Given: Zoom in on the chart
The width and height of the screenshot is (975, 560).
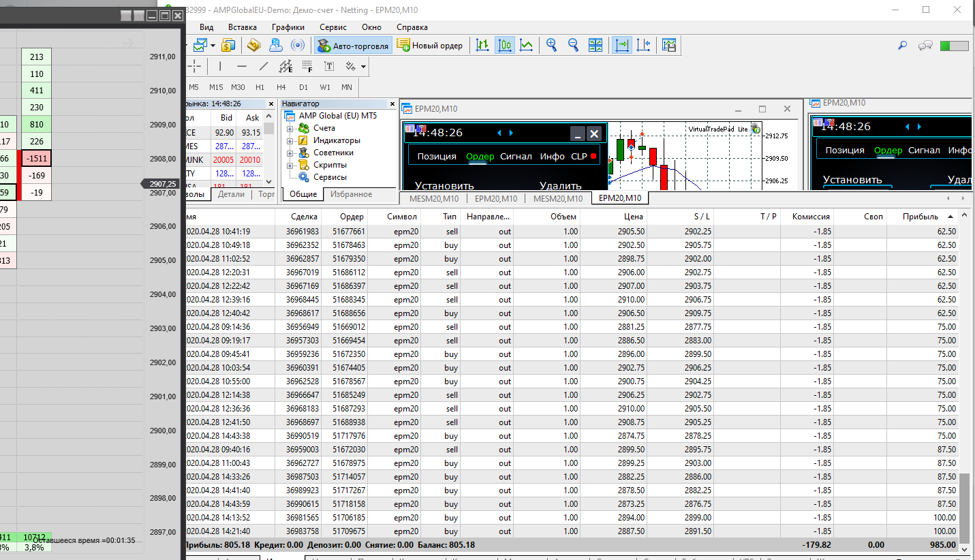Looking at the screenshot, I should coord(552,46).
